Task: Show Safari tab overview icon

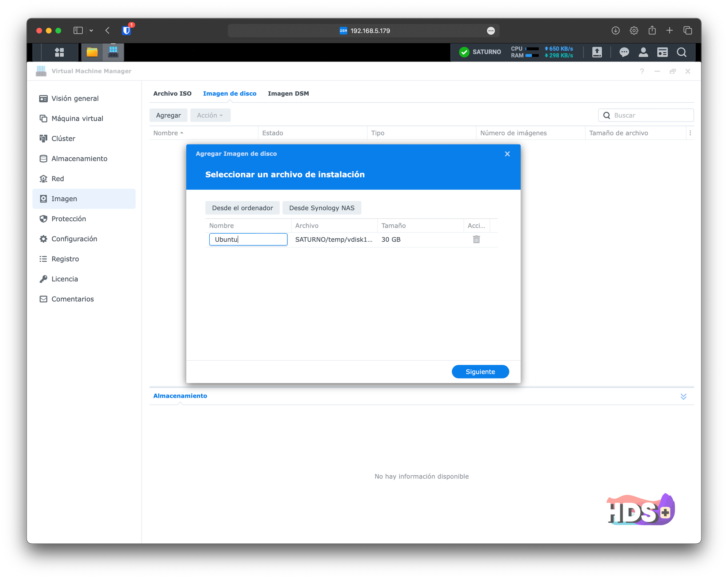Action: 688,31
